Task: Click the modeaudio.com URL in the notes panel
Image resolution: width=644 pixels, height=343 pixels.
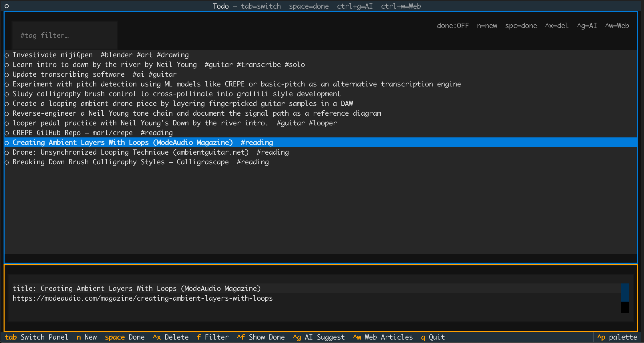Action: [x=142, y=298]
